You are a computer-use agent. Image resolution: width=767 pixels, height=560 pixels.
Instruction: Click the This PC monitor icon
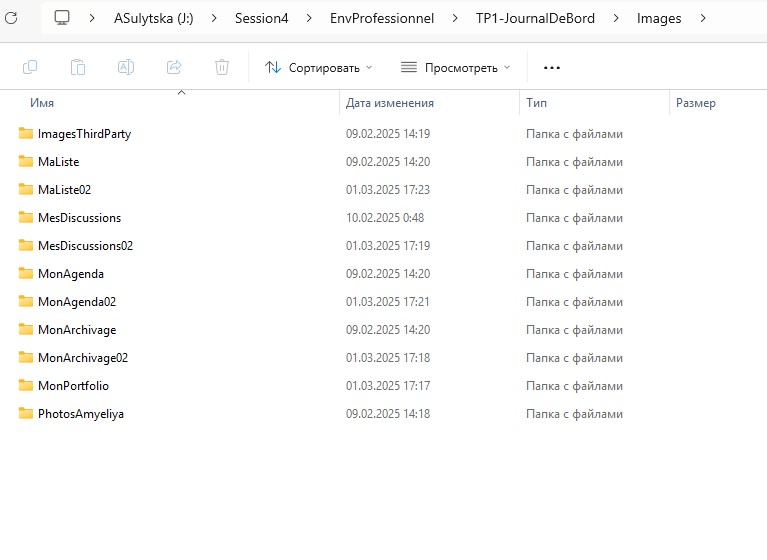pyautogui.click(x=62, y=18)
